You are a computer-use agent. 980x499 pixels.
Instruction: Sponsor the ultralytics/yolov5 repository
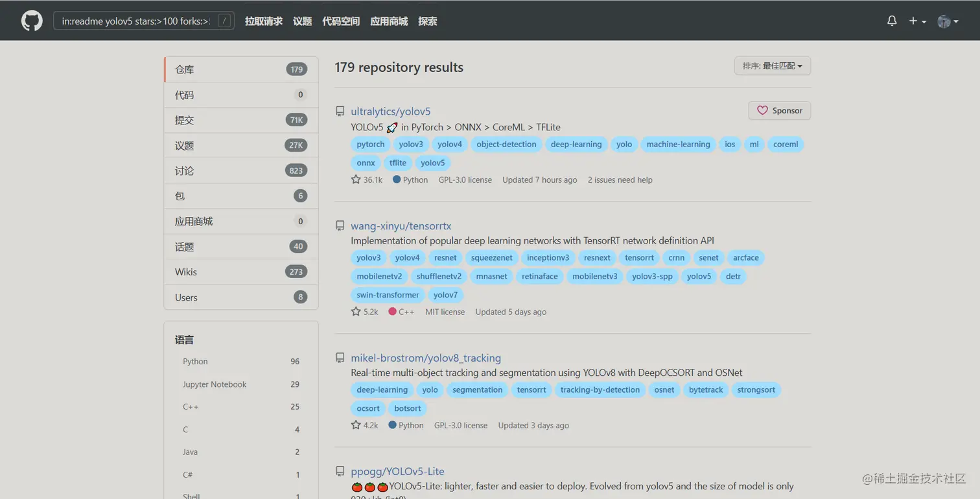coord(779,111)
